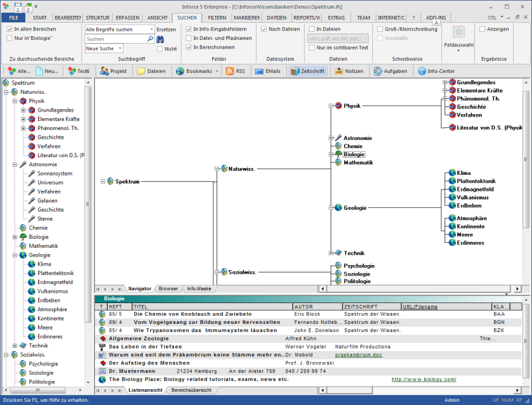Switch to the FILTERN ribbon tab

pyautogui.click(x=217, y=18)
